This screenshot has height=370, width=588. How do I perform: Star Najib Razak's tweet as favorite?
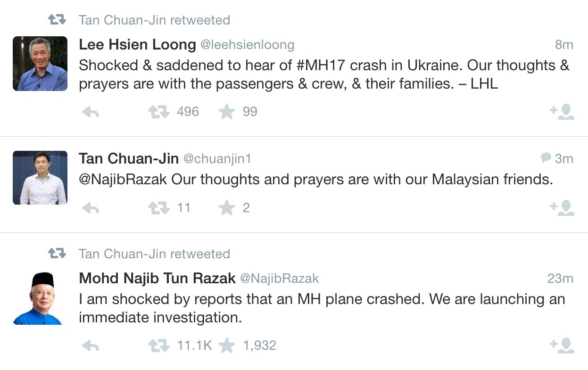click(x=227, y=346)
